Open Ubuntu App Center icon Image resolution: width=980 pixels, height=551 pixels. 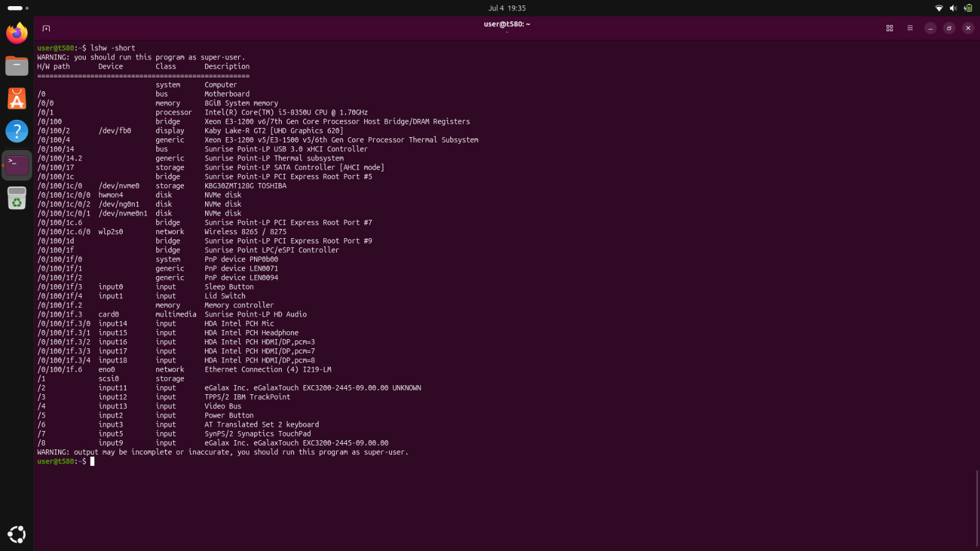[x=17, y=99]
